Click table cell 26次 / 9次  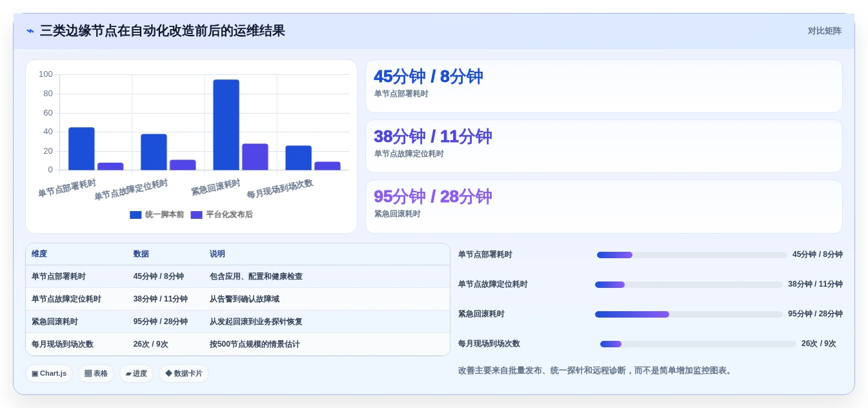[x=151, y=344]
